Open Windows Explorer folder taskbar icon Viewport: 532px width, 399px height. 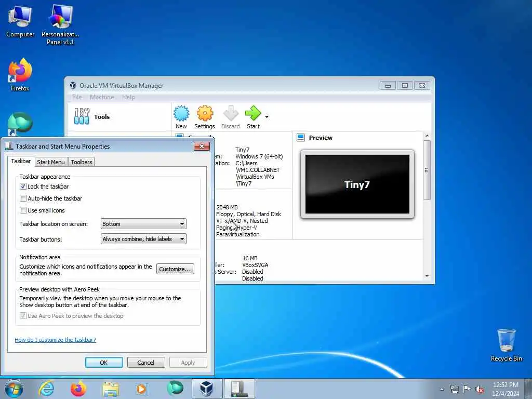pos(111,389)
